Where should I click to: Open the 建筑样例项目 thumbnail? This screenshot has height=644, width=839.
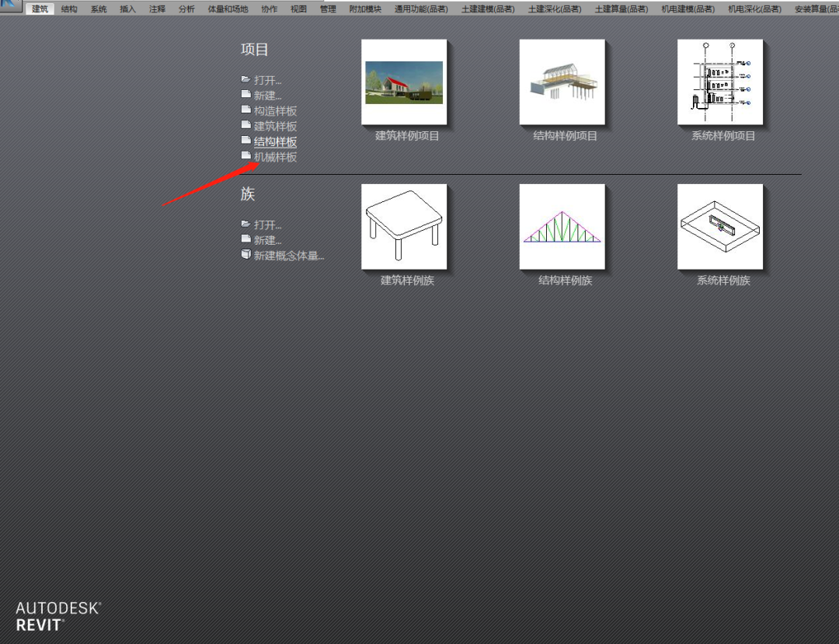click(x=404, y=82)
